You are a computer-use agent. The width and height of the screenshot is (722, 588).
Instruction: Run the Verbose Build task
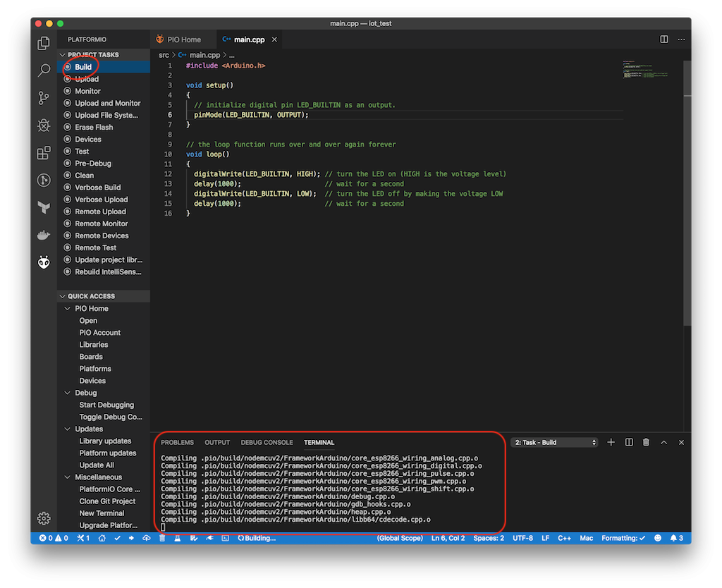[104, 188]
